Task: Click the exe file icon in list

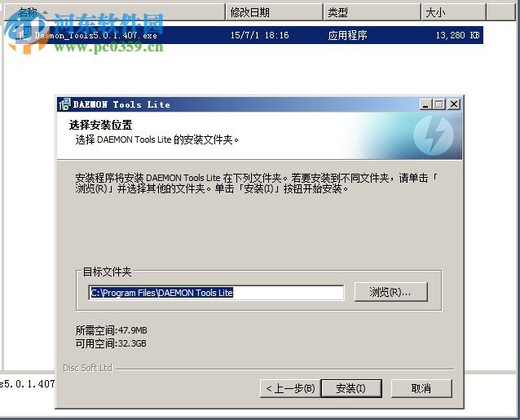Action: (23, 35)
